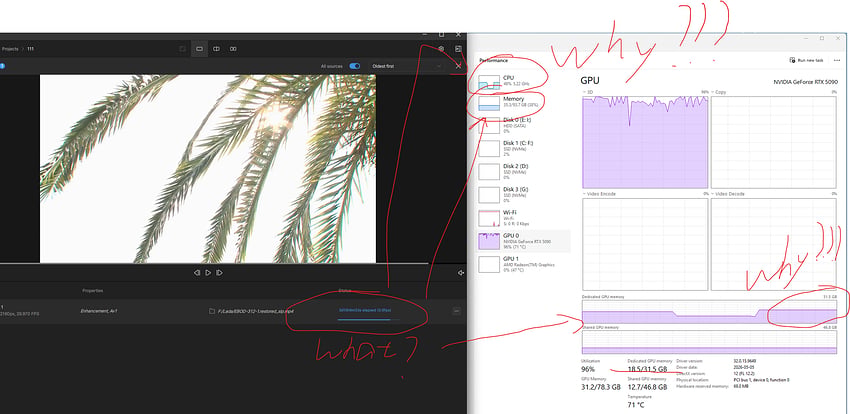850x414 pixels.
Task: Play the palm tree video preview
Action: coord(208,273)
